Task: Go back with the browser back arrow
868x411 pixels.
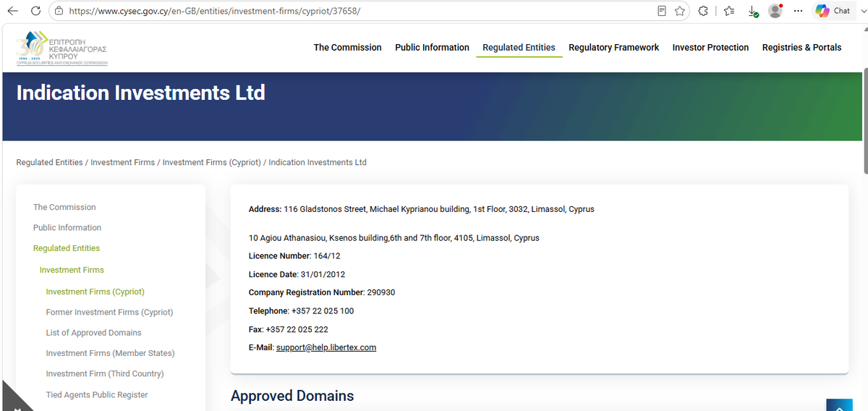Action: (12, 11)
